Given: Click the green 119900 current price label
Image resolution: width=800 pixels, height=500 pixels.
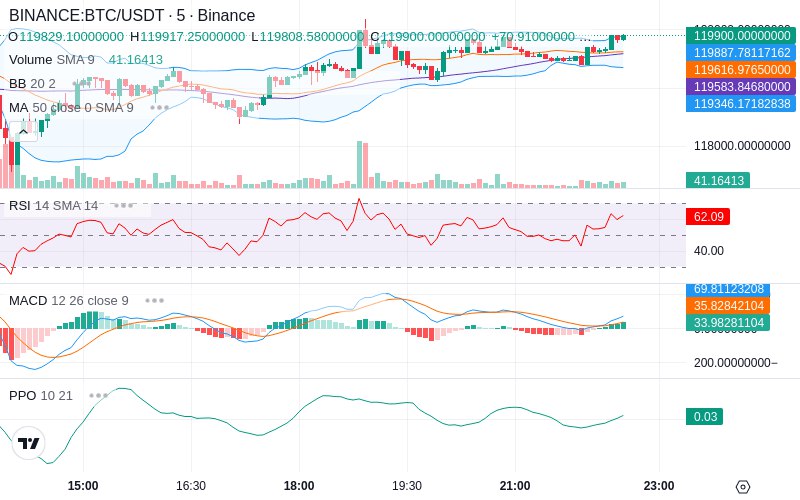Looking at the screenshot, I should pos(741,36).
